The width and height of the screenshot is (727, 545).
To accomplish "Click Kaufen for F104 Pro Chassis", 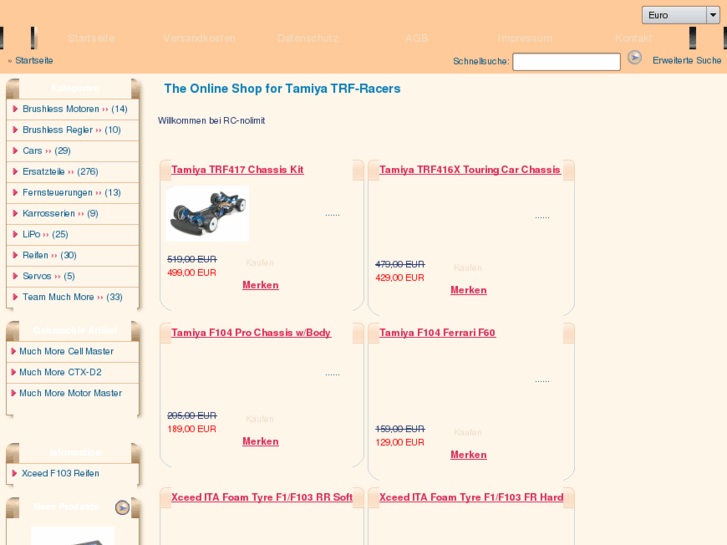I will click(x=260, y=419).
